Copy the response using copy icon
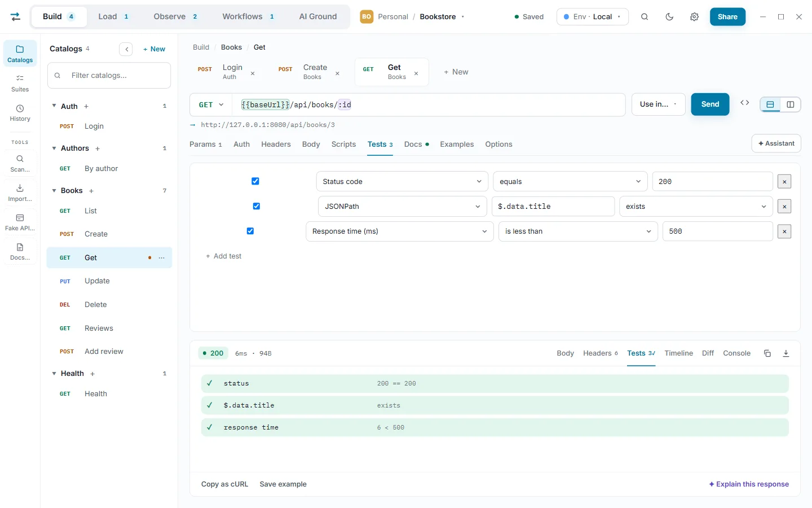 (x=767, y=353)
